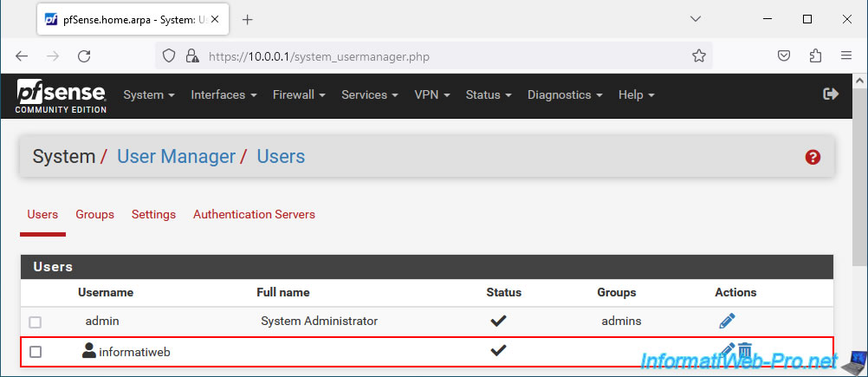Click the admins group cell

click(621, 321)
